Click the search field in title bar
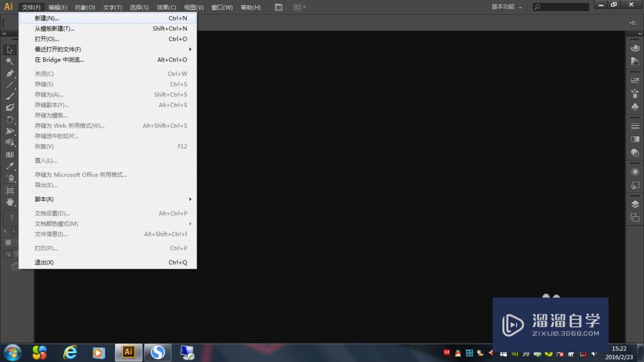This screenshot has width=644, height=362. 561,7
